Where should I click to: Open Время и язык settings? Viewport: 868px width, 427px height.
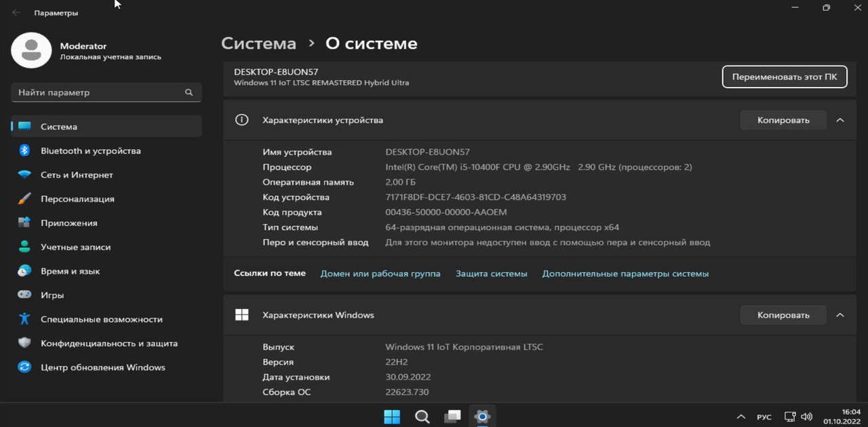106,271
